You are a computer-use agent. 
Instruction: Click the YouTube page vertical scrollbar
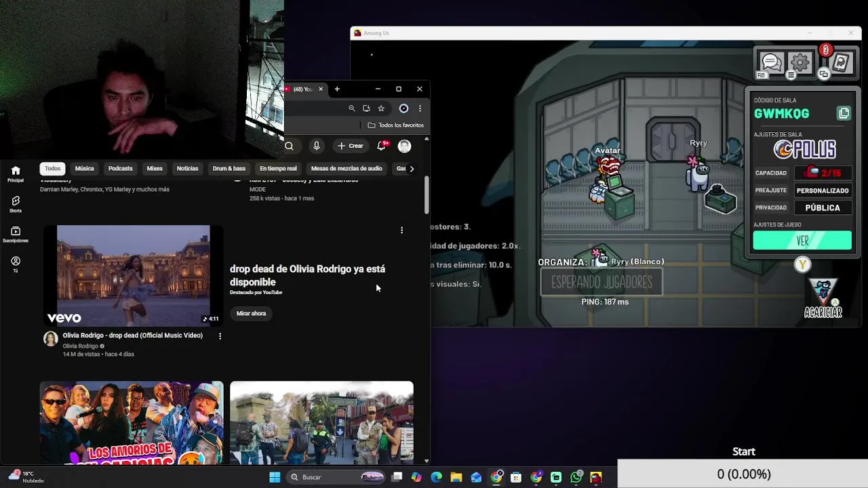pyautogui.click(x=427, y=195)
